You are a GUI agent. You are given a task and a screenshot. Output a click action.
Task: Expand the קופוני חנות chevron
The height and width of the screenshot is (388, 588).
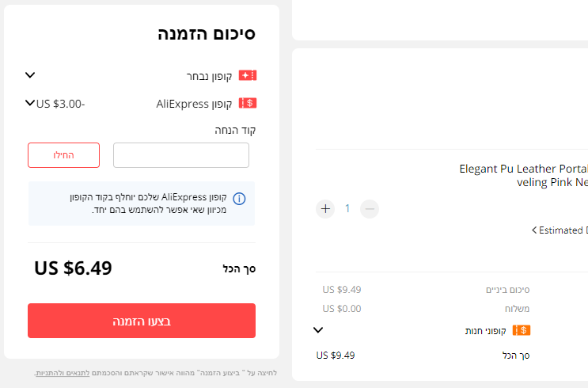tap(318, 330)
